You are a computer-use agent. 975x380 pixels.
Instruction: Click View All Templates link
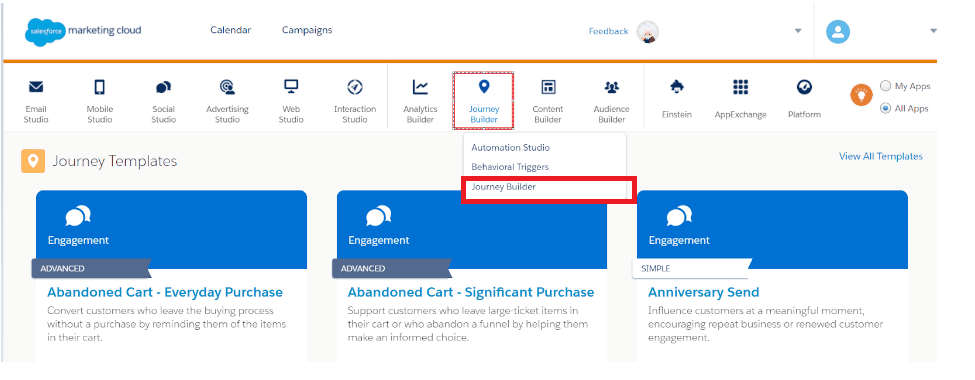pos(880,156)
